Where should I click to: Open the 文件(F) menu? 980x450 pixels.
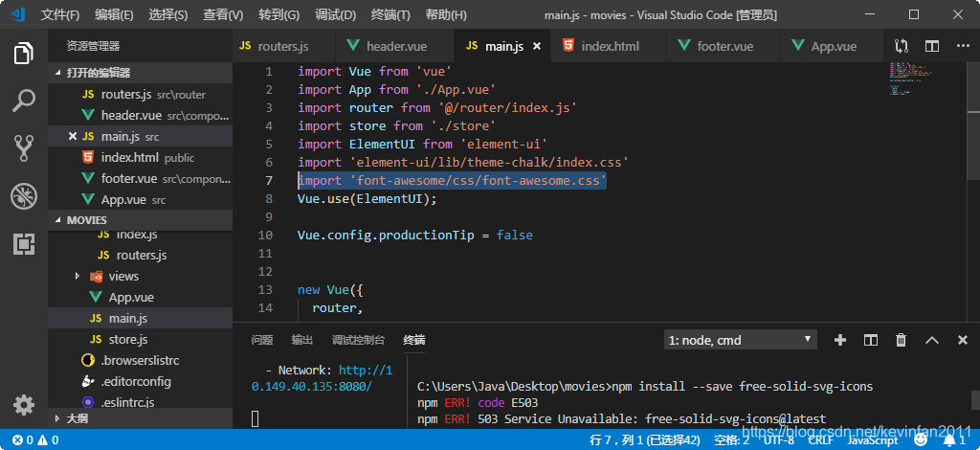tap(60, 14)
